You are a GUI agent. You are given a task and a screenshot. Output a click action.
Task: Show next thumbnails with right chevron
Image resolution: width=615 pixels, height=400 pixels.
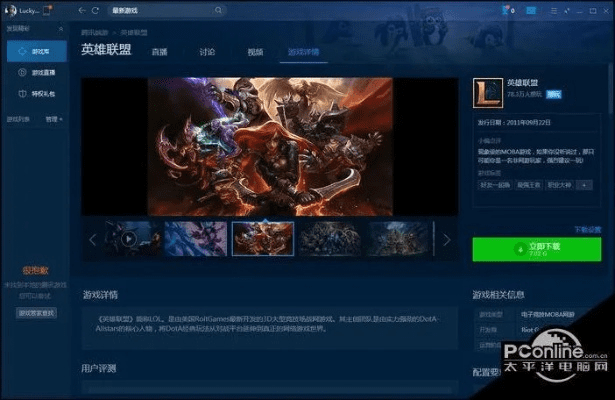pos(447,240)
